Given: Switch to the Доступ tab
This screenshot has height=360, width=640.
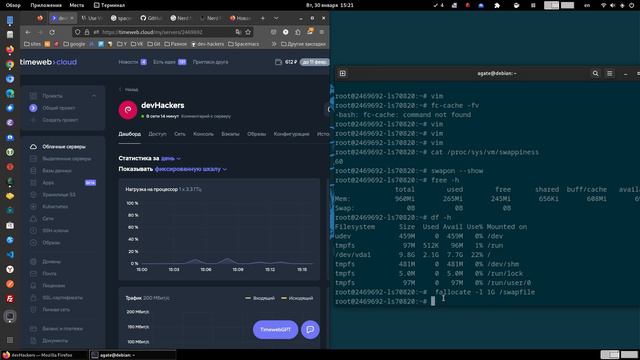Looking at the screenshot, I should pyautogui.click(x=157, y=134).
